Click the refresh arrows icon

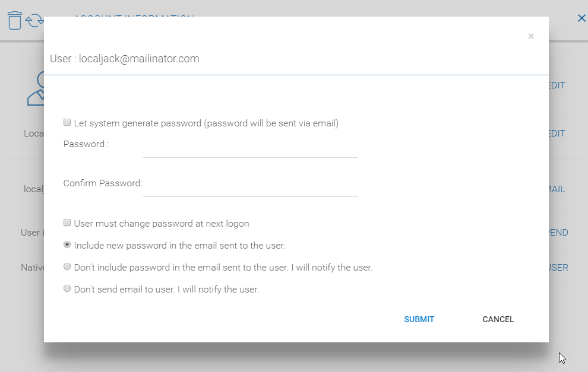(34, 21)
